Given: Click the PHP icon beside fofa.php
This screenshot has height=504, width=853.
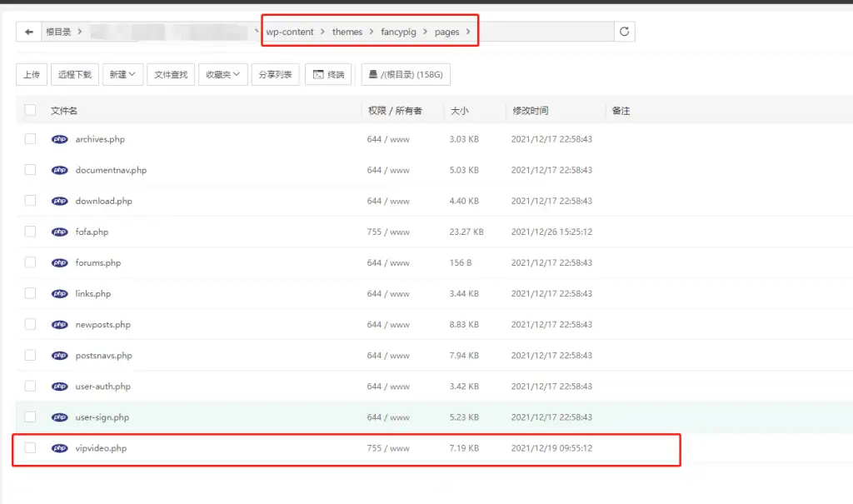Looking at the screenshot, I should tap(59, 232).
